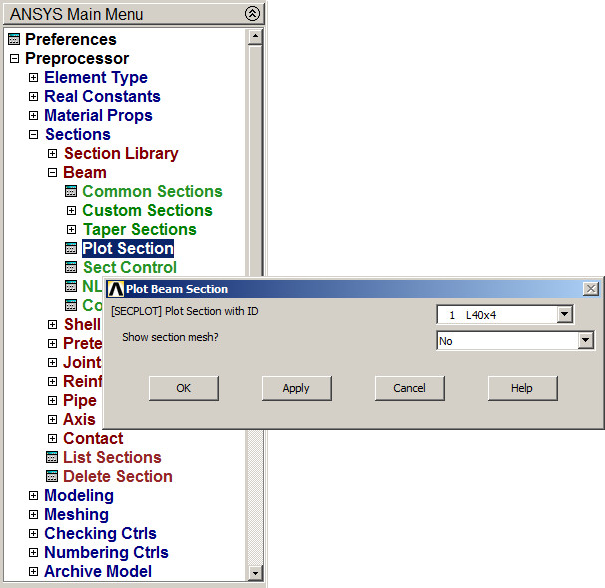Click the List Sections dialog icon
Viewport: 605px width, 588px height.
point(52,458)
